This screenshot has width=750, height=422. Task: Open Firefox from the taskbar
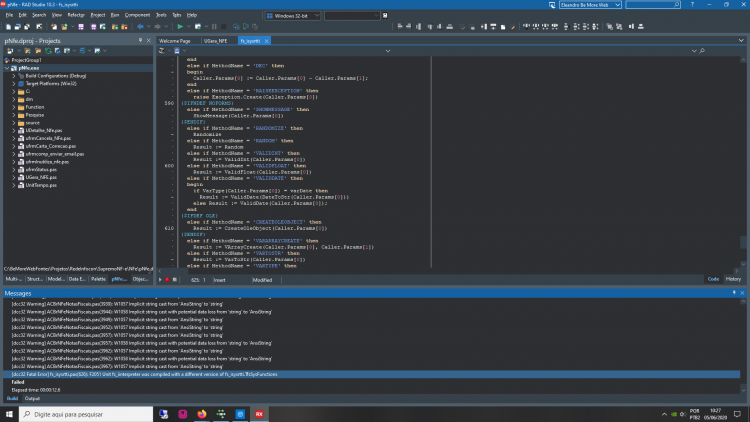pyautogui.click(x=202, y=414)
